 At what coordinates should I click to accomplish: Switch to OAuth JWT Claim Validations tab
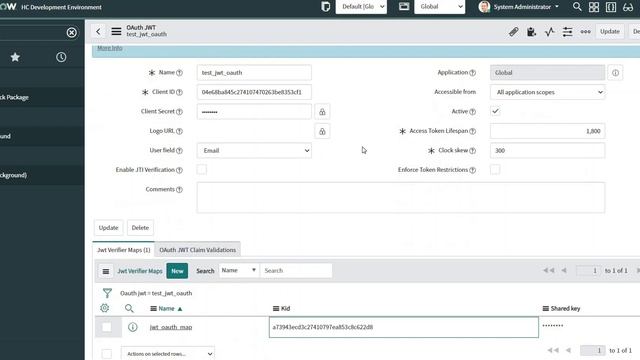pos(198,250)
